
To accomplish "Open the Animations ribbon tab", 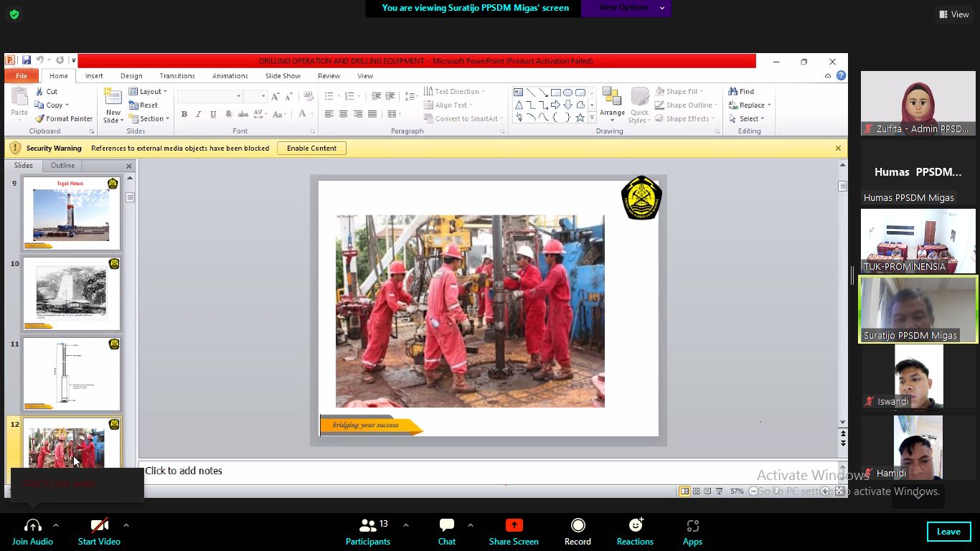I will click(230, 76).
